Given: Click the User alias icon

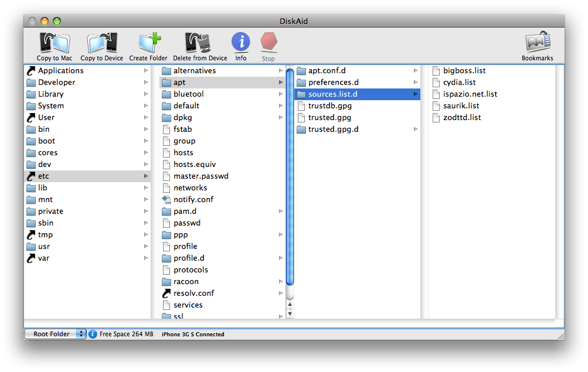Looking at the screenshot, I should coord(31,118).
